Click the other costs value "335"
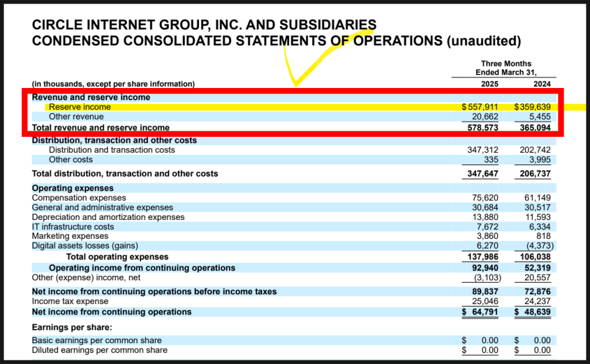This screenshot has width=590, height=364. tap(491, 159)
